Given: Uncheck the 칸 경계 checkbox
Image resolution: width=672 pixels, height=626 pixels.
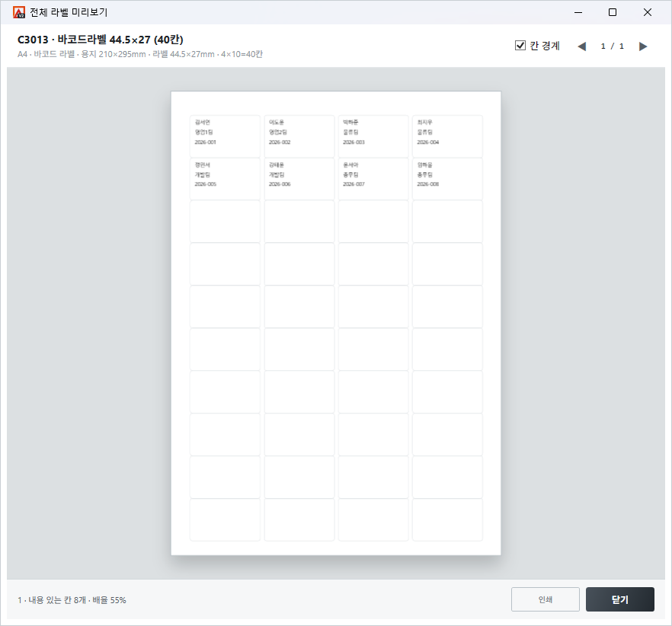Looking at the screenshot, I should coord(520,46).
